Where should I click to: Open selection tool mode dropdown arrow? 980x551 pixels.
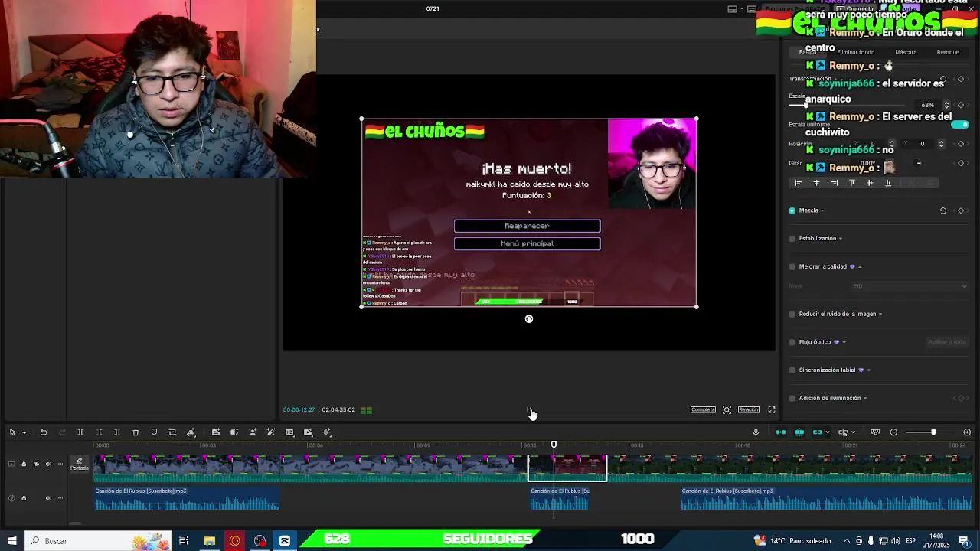[x=24, y=432]
